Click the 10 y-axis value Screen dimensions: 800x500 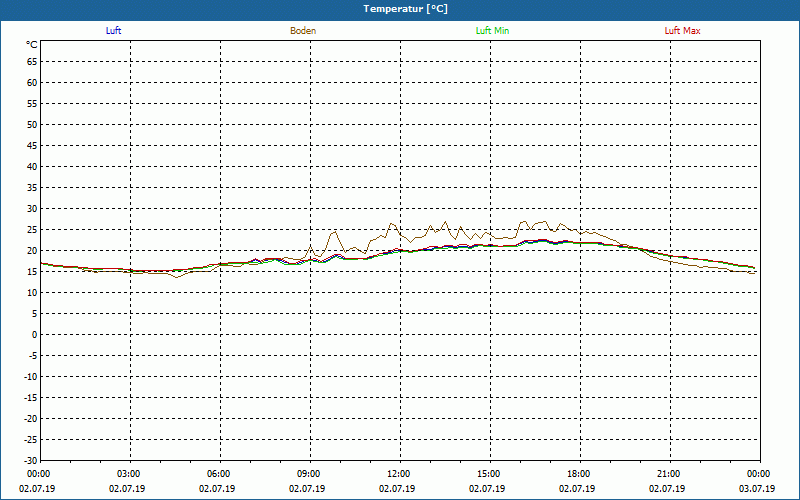click(32, 292)
